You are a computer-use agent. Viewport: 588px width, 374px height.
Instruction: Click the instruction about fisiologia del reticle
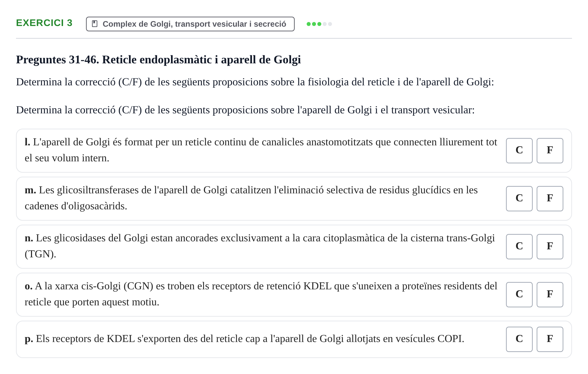pyautogui.click(x=255, y=82)
